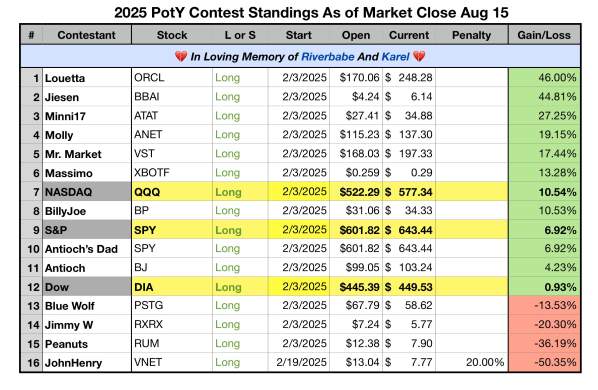The image size is (598, 390).
Task: Open the Karel name link
Action: click(x=395, y=57)
